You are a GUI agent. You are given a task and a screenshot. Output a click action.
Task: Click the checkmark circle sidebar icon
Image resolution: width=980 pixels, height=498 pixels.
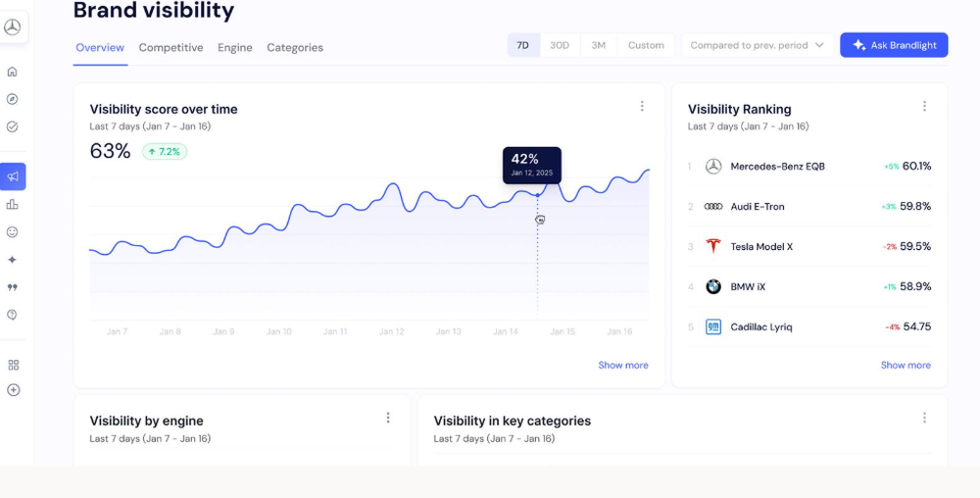click(13, 126)
